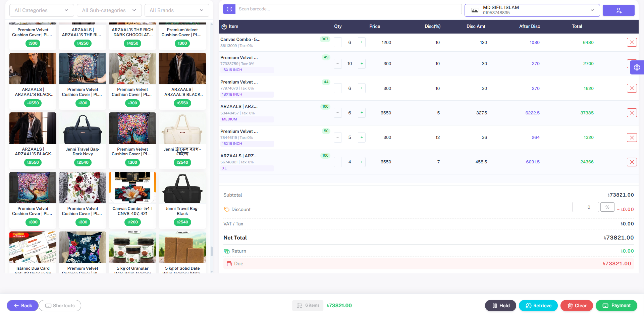The image size is (644, 317).
Task: Focus the Scan barcode input field
Action: click(348, 9)
